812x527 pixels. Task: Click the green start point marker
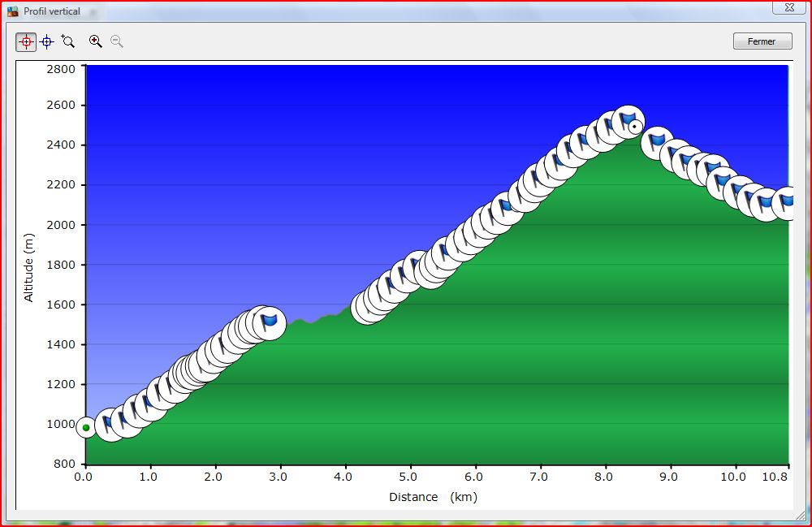tap(86, 427)
